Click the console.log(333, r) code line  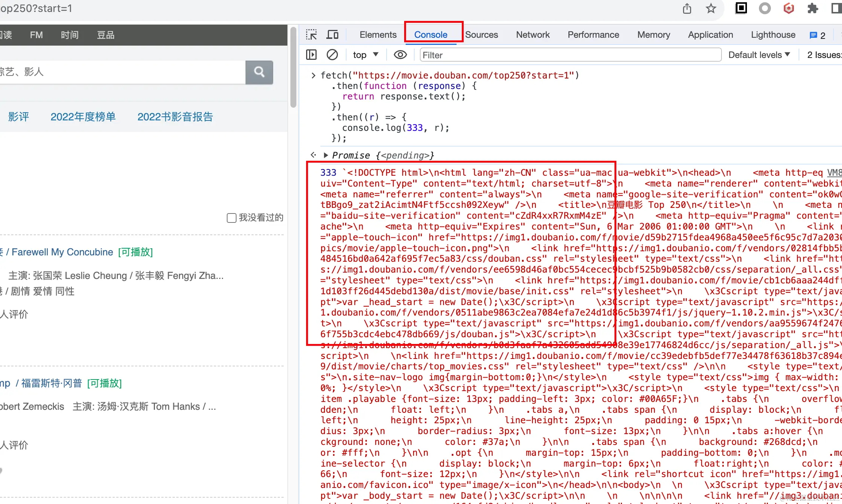coord(396,128)
